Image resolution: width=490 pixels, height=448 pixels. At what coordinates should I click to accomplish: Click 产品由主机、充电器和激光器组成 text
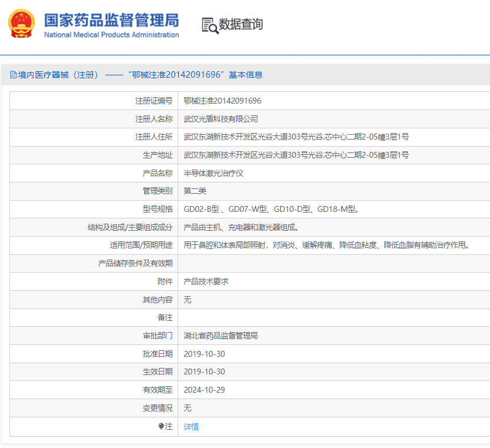[241, 227]
